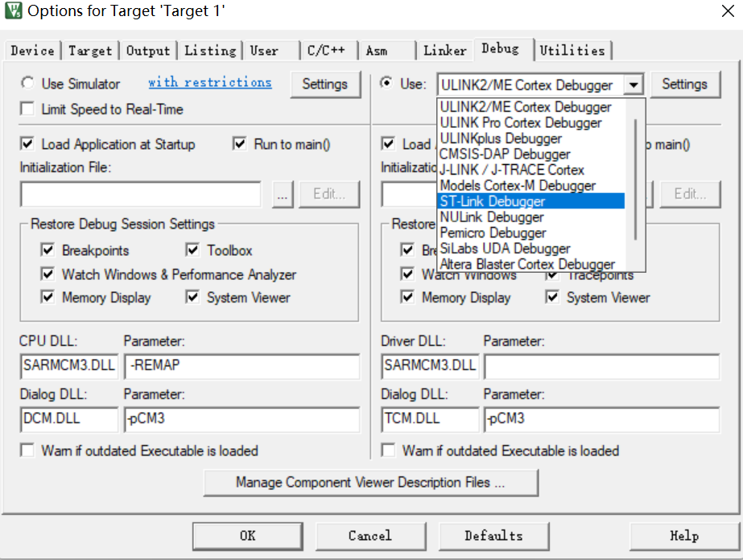Open the Linker tab

[x=444, y=50]
